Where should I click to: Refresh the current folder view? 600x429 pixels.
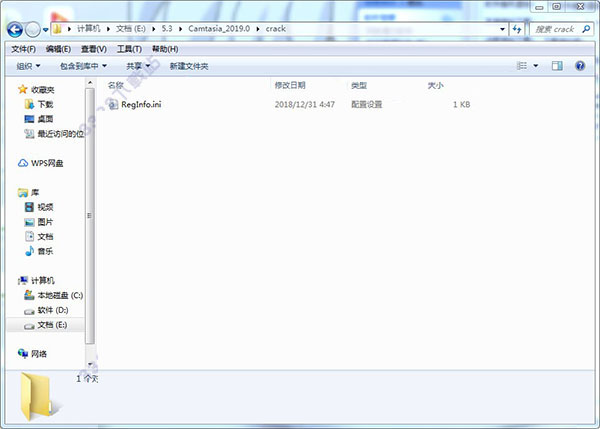517,29
